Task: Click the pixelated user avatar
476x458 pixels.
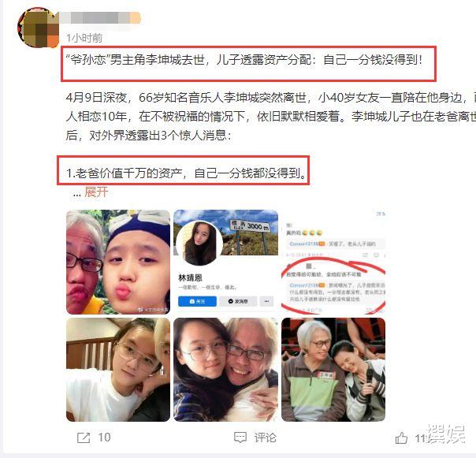Action: pyautogui.click(x=39, y=28)
